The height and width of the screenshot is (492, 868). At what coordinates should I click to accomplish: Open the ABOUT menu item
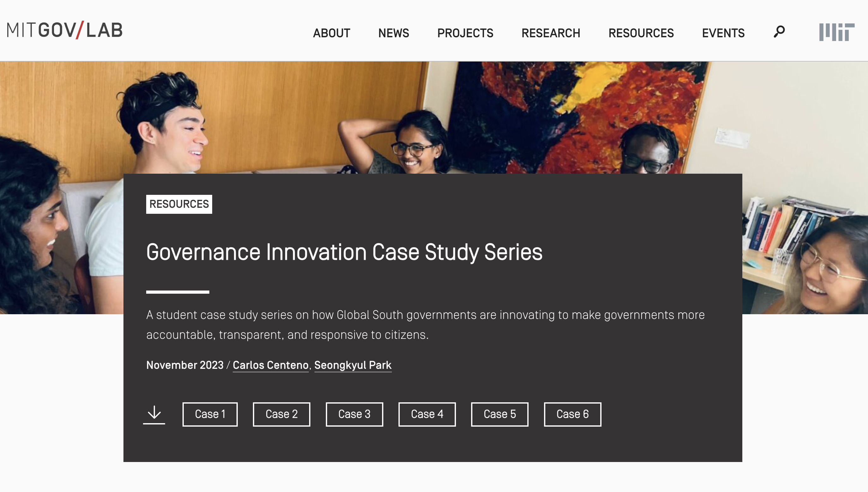point(332,33)
